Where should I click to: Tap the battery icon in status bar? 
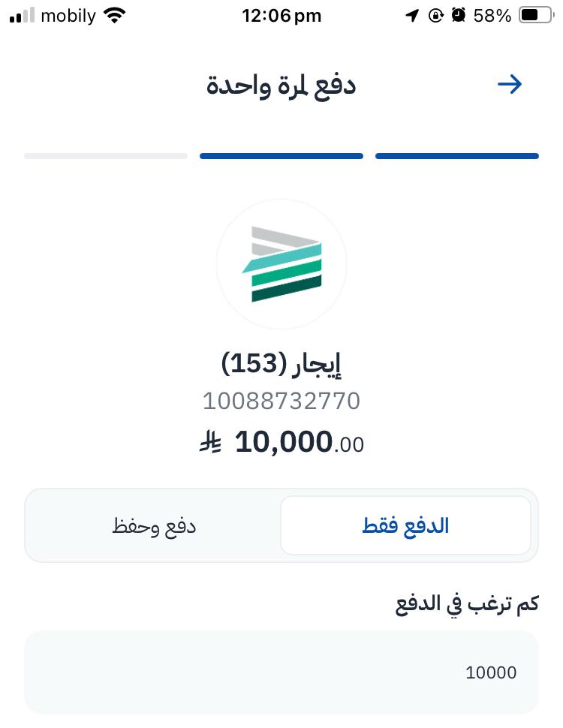(x=535, y=16)
